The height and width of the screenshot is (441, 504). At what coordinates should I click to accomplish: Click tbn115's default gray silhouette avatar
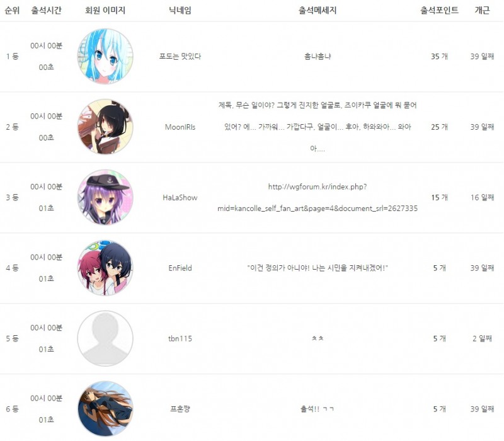(105, 338)
